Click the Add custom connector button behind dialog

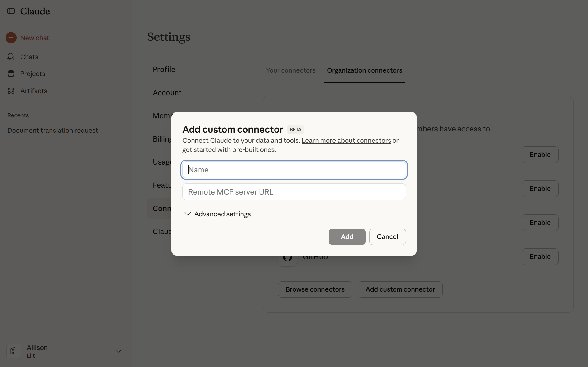[x=400, y=289]
